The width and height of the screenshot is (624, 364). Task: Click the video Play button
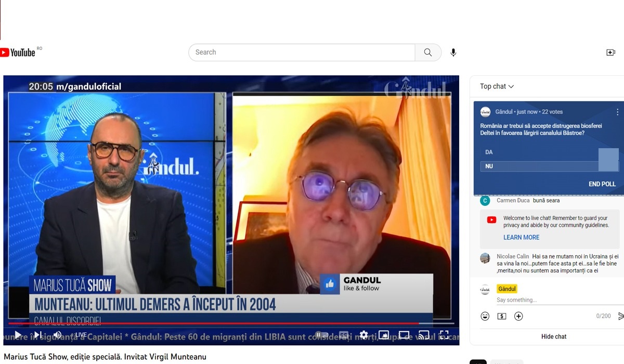[18, 335]
